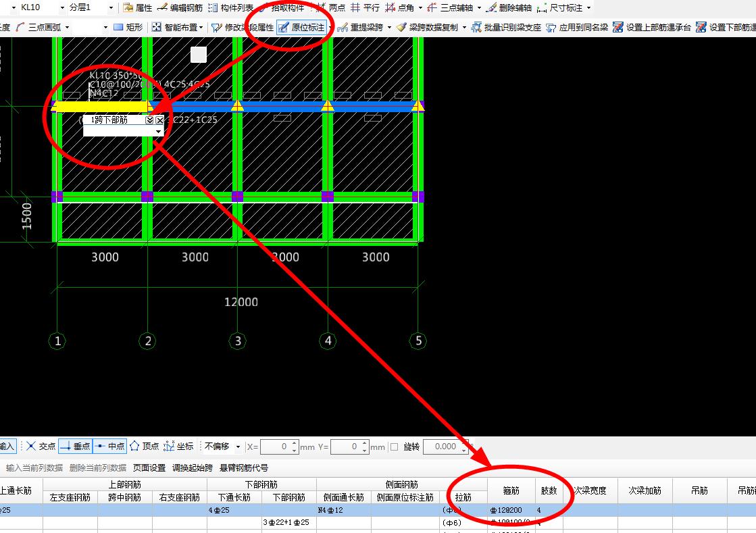Toggle the 坐标 coordinate snap
Viewport: 756px width, 533px height.
179,447
